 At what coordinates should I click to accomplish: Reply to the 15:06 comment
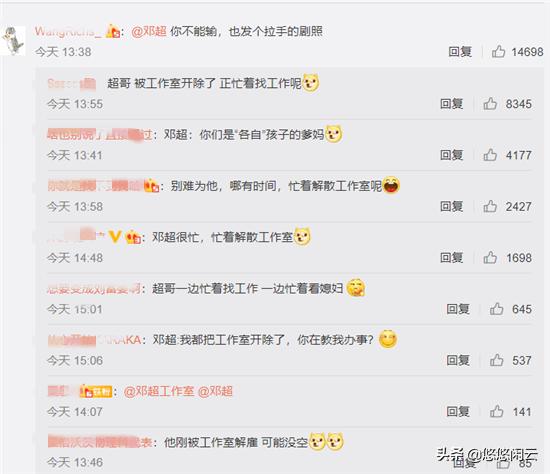pos(458,360)
